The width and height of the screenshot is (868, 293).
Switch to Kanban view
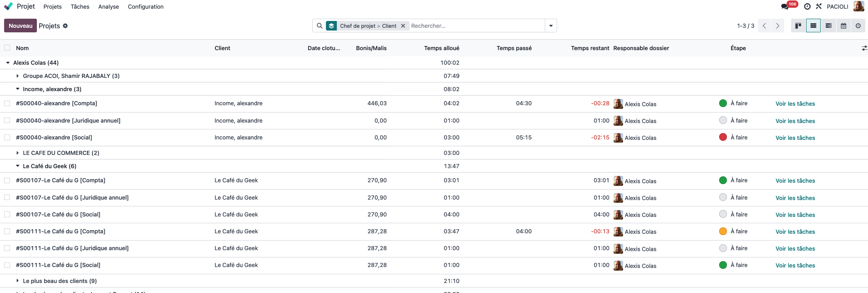[x=798, y=26]
